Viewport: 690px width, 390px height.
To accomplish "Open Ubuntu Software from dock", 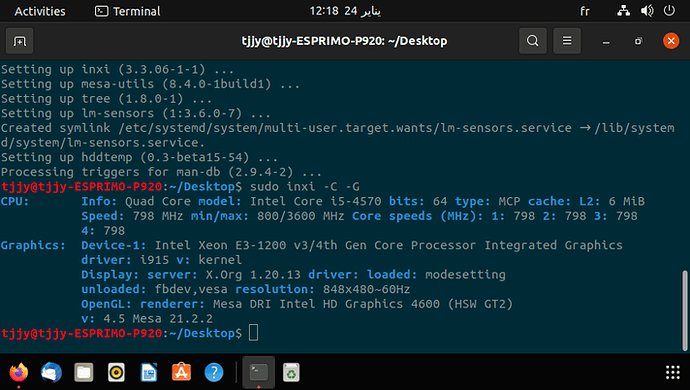I will pos(181,373).
